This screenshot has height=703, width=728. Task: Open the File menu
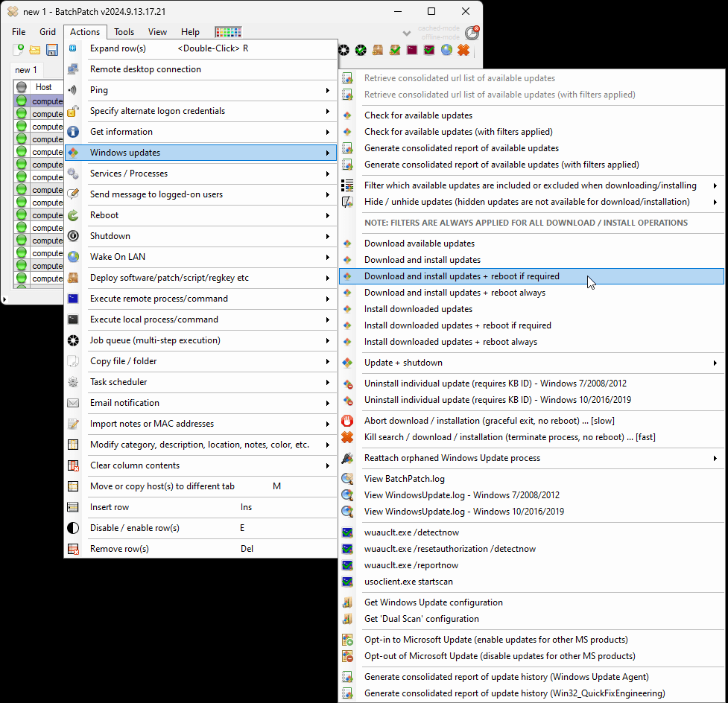(x=19, y=32)
